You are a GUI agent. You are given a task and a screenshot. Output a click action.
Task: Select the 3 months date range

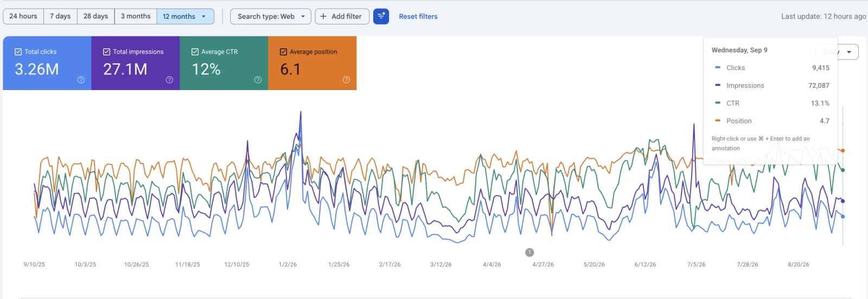(136, 16)
